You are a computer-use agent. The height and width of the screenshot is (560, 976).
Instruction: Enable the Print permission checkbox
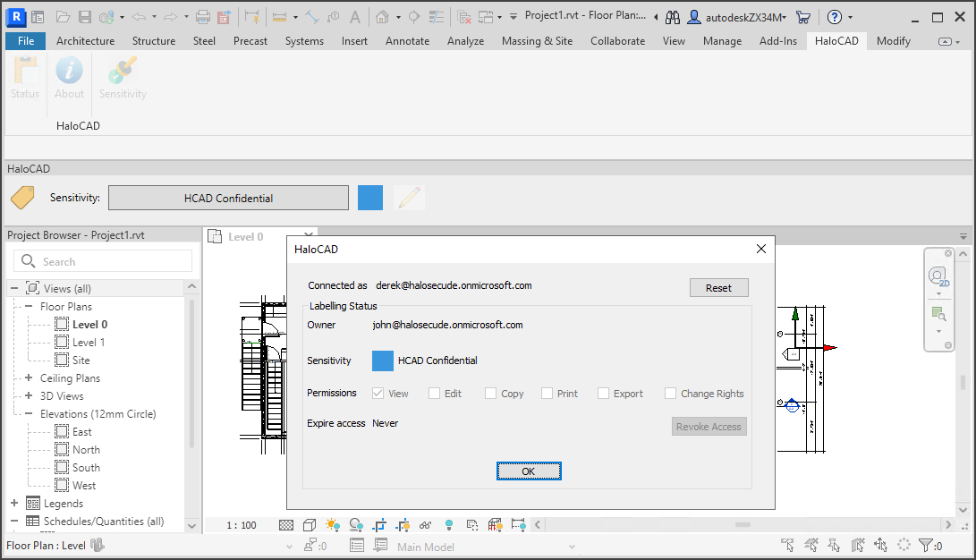547,394
